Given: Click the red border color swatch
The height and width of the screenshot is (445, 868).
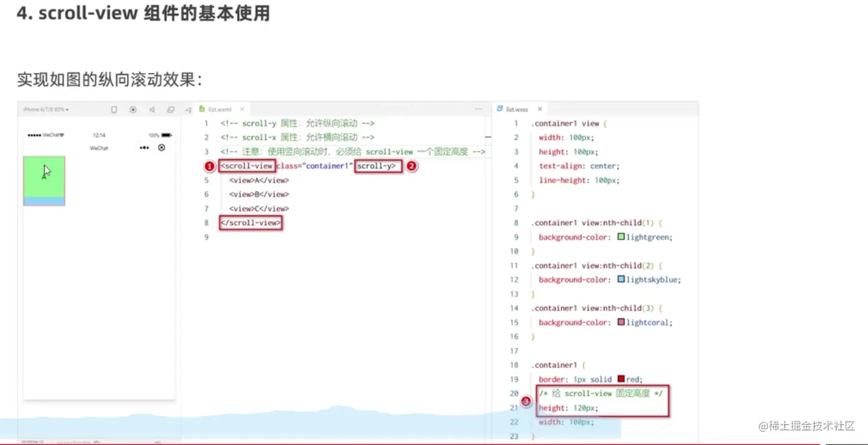Looking at the screenshot, I should [x=621, y=379].
